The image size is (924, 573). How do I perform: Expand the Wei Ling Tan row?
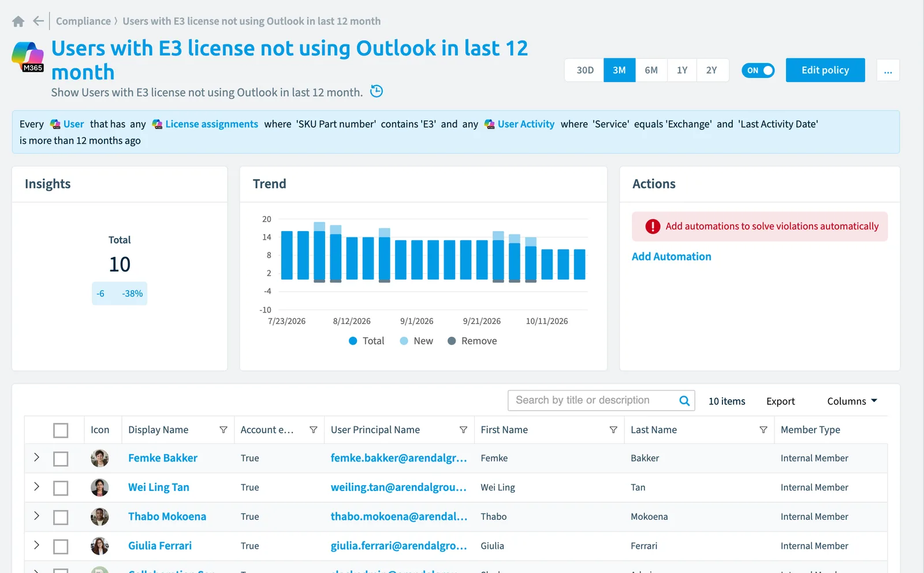[36, 486]
